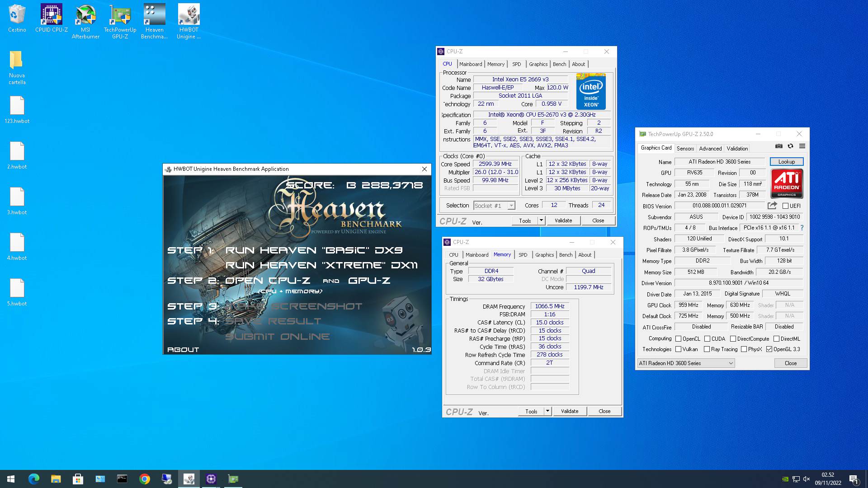Click GPU name field ATI Radeon HD 3600
This screenshot has height=488, width=868.
719,162
